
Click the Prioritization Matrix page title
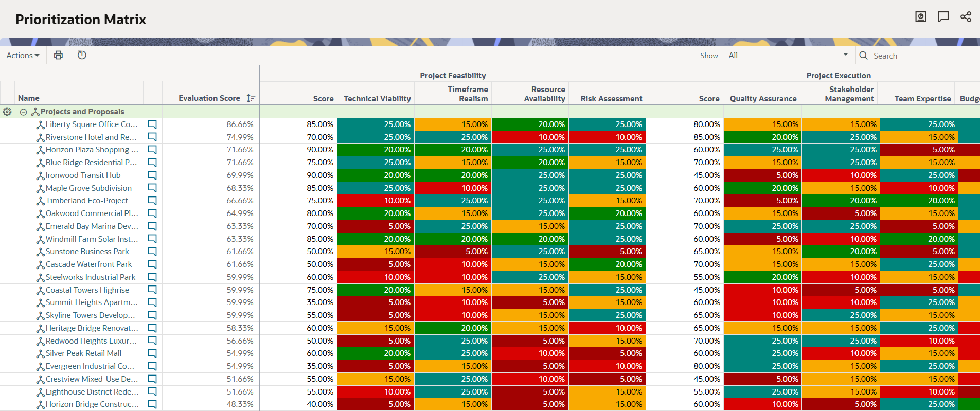tap(81, 20)
